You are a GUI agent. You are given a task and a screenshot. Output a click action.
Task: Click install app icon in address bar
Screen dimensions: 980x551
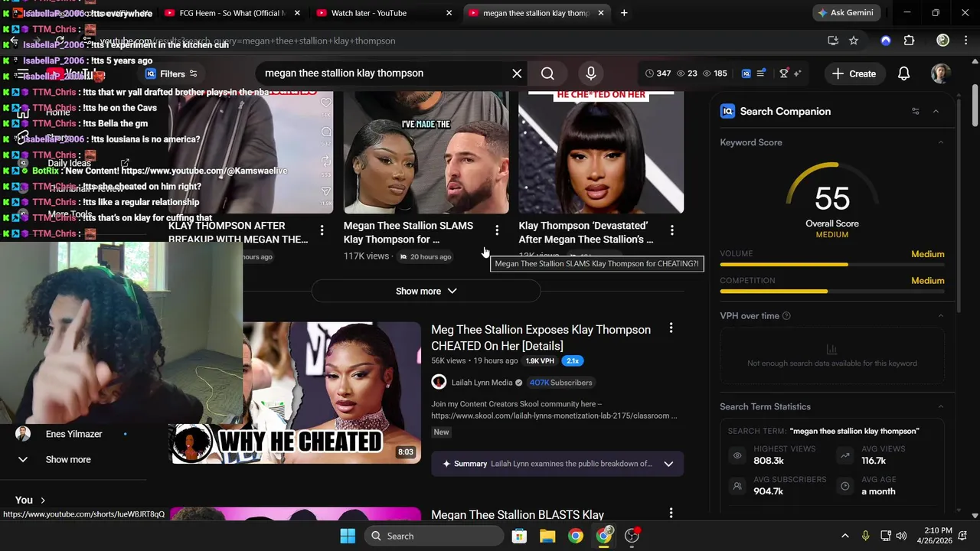click(x=833, y=41)
